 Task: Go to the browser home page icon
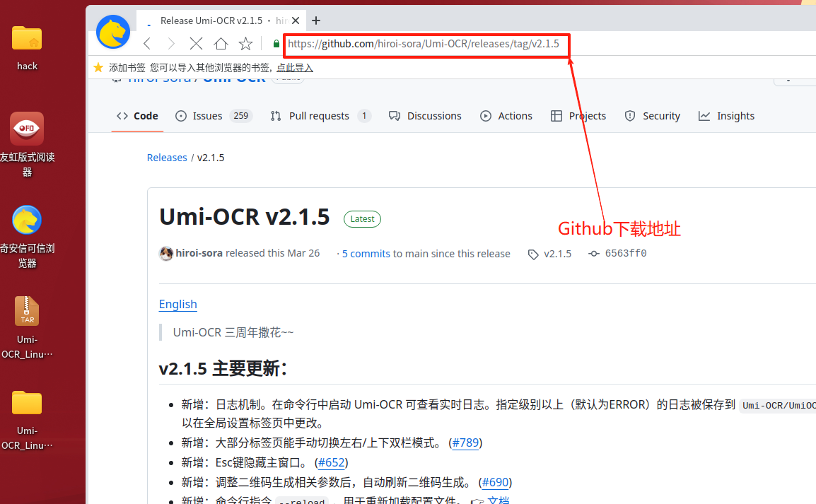pyautogui.click(x=221, y=44)
